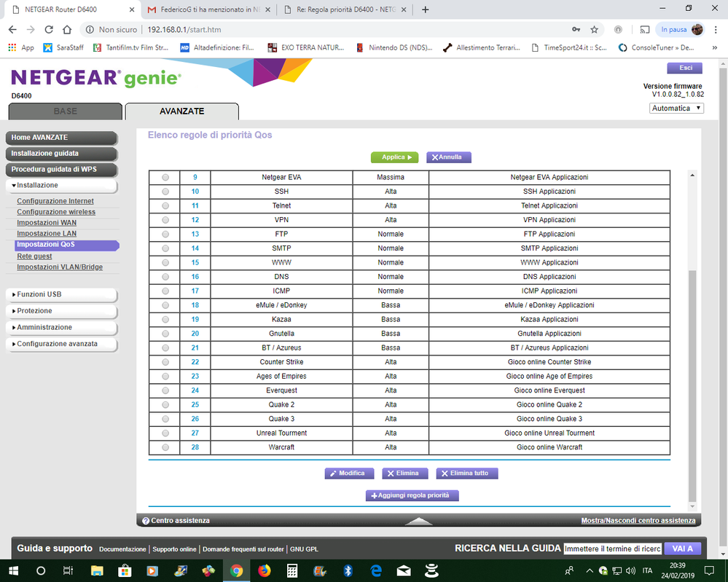Open Mail app from the taskbar
728x582 pixels.
404,571
